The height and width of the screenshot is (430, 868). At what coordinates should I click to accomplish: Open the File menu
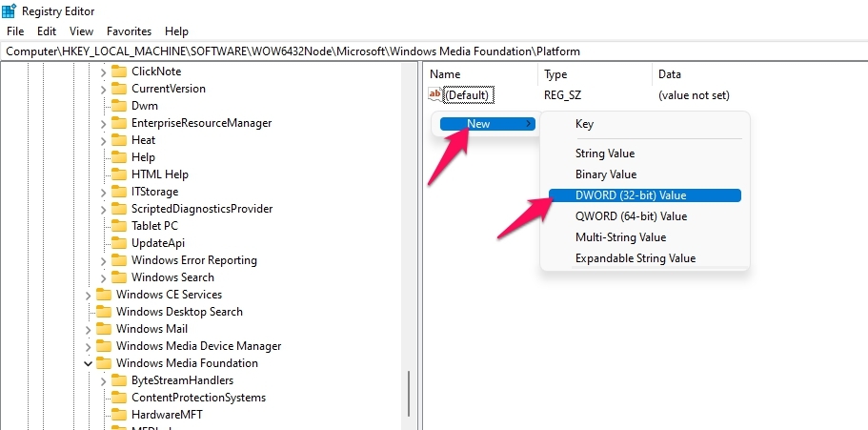15,31
